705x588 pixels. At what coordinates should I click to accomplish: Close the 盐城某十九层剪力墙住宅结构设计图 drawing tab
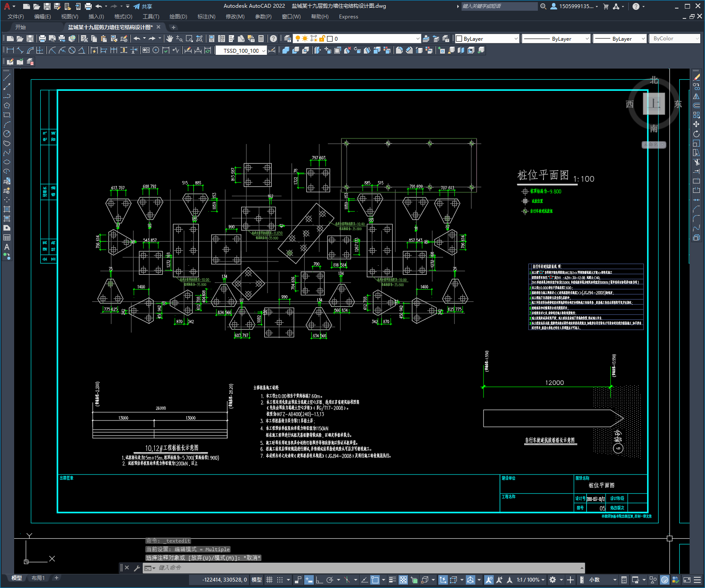pos(159,27)
